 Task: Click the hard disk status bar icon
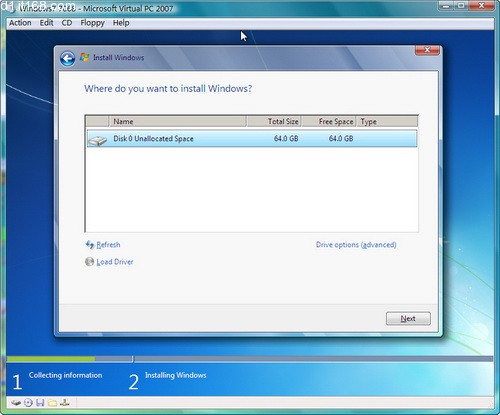[16, 403]
